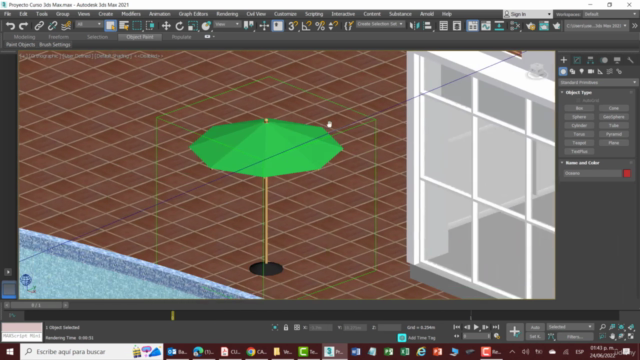Click the Windows Start button
The width and height of the screenshot is (640, 360).
10,351
